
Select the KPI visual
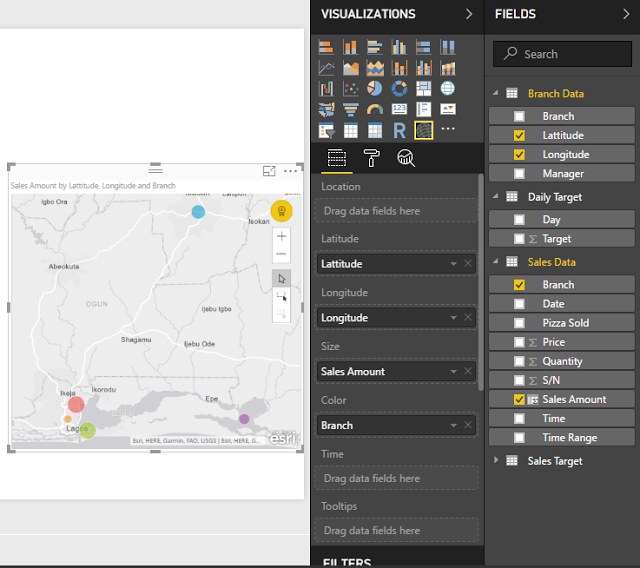pos(448,109)
